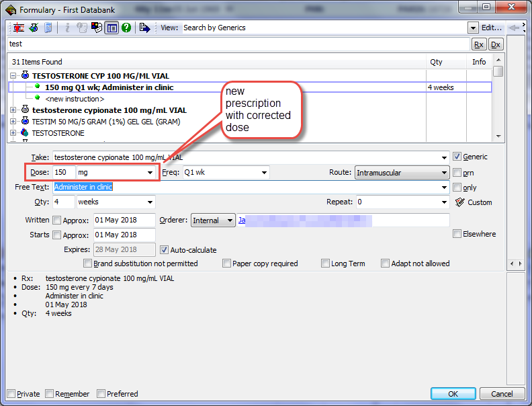Image resolution: width=532 pixels, height=406 pixels.
Task: Click the italic info icon in toolbar
Action: (x=67, y=28)
